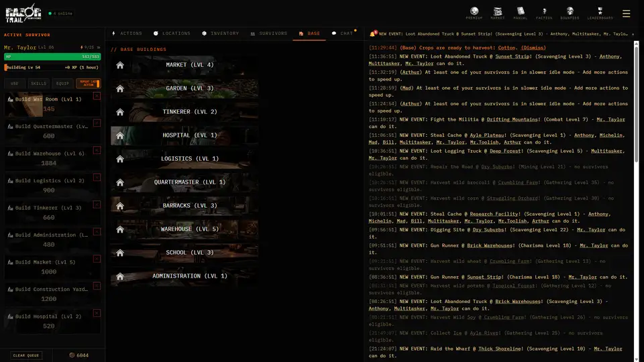Click house icon beside Market (Lvl 4)
This screenshot has width=644, height=362.
coord(120,65)
